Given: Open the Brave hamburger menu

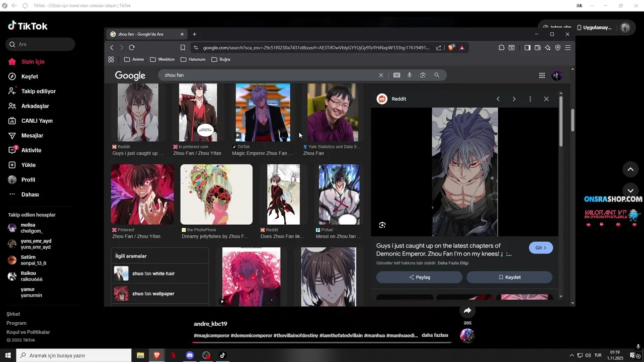Looking at the screenshot, I should [568, 47].
